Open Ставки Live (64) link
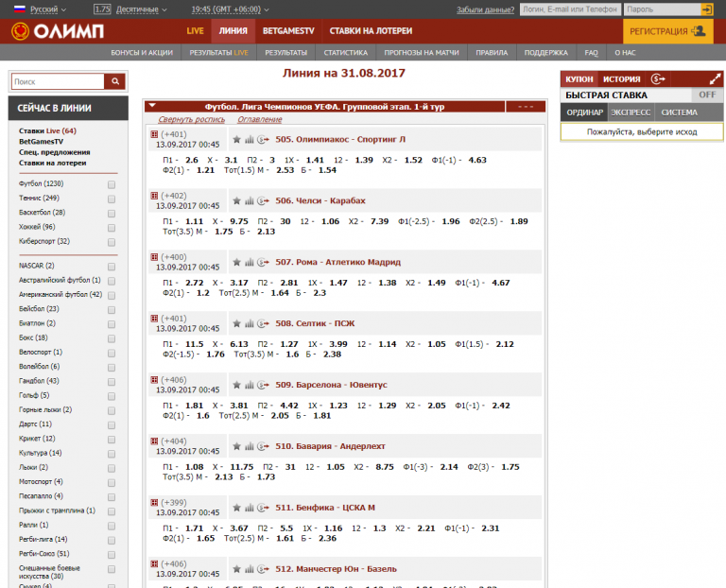The height and width of the screenshot is (588, 726). [47, 131]
